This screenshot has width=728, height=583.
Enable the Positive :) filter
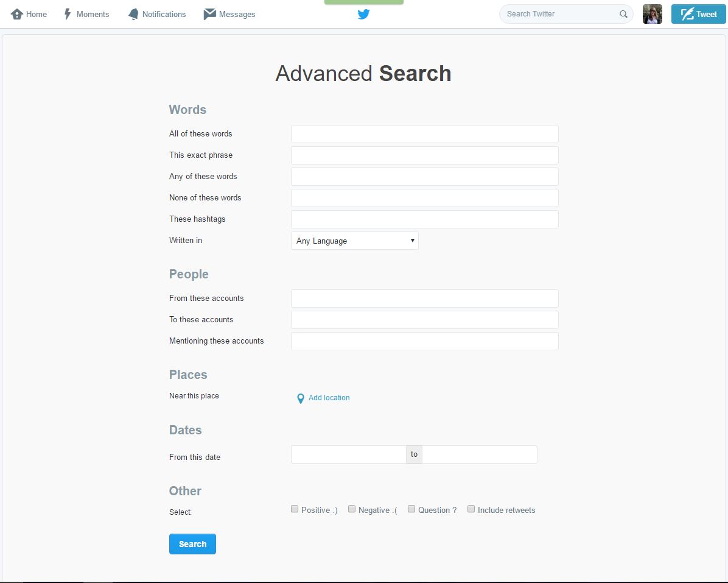[294, 508]
